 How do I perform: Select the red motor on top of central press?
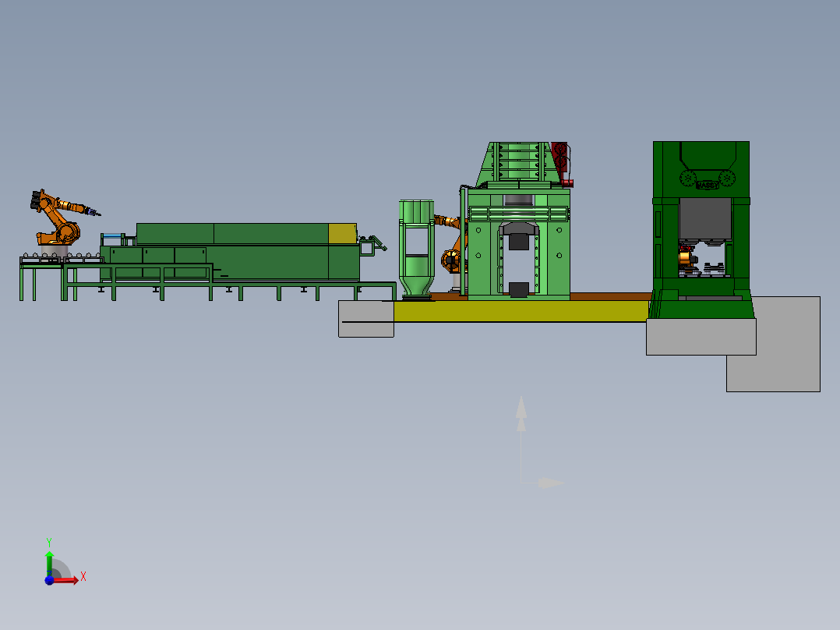click(x=561, y=163)
